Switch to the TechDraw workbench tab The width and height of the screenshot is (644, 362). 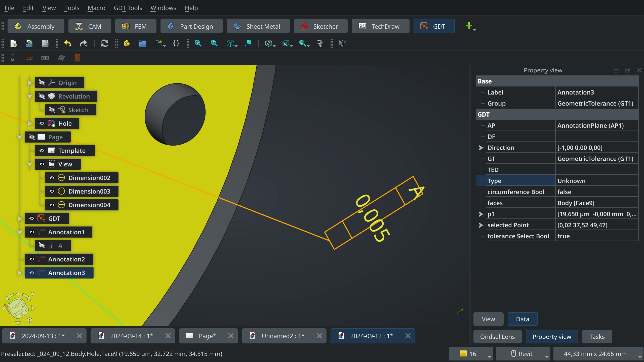point(380,26)
